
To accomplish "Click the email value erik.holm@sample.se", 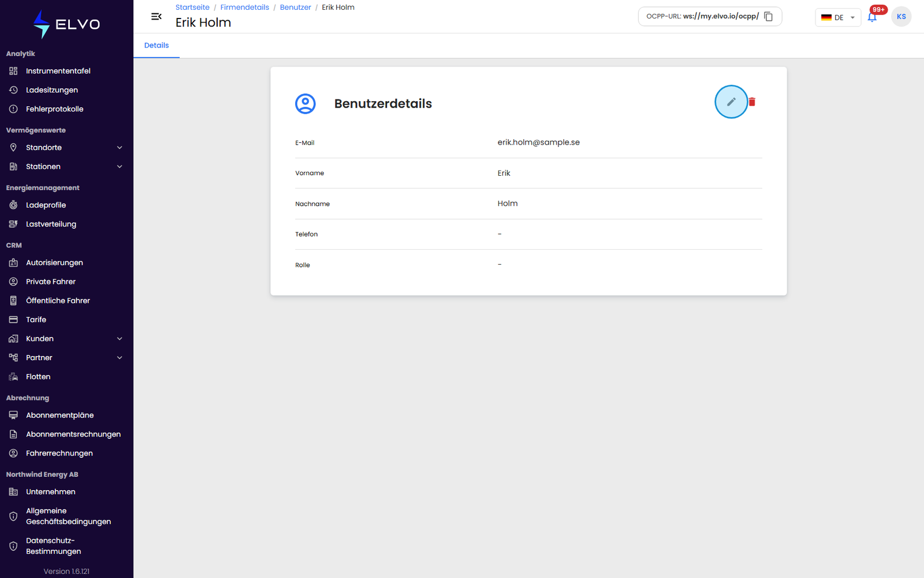I will pos(538,142).
